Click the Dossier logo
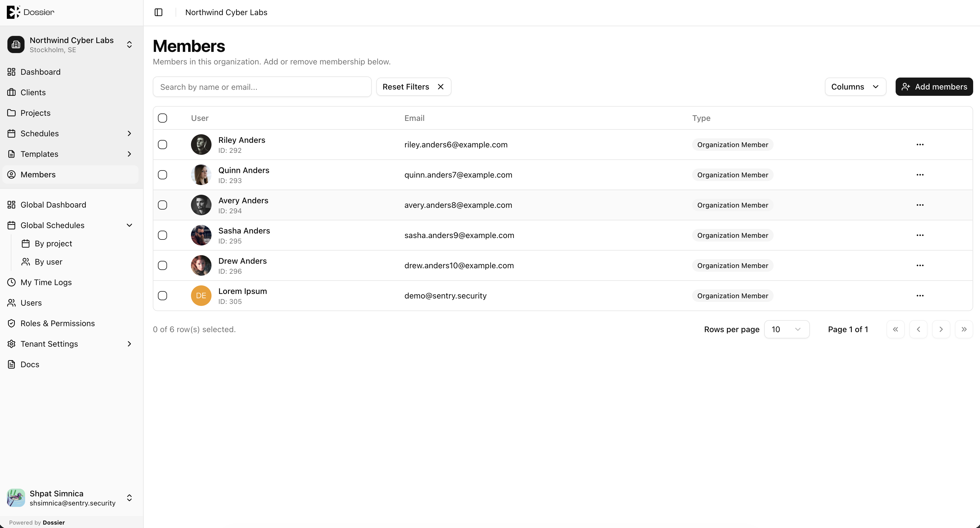This screenshot has width=980, height=528. 31,12
